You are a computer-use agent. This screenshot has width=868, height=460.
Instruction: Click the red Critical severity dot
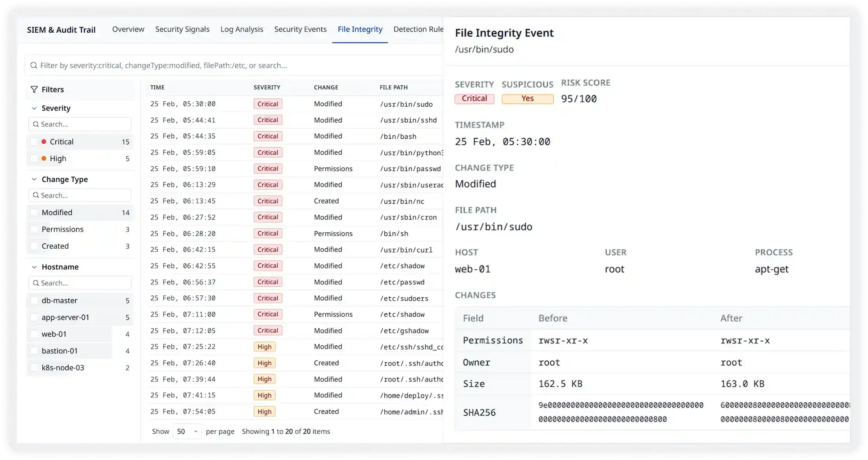44,141
